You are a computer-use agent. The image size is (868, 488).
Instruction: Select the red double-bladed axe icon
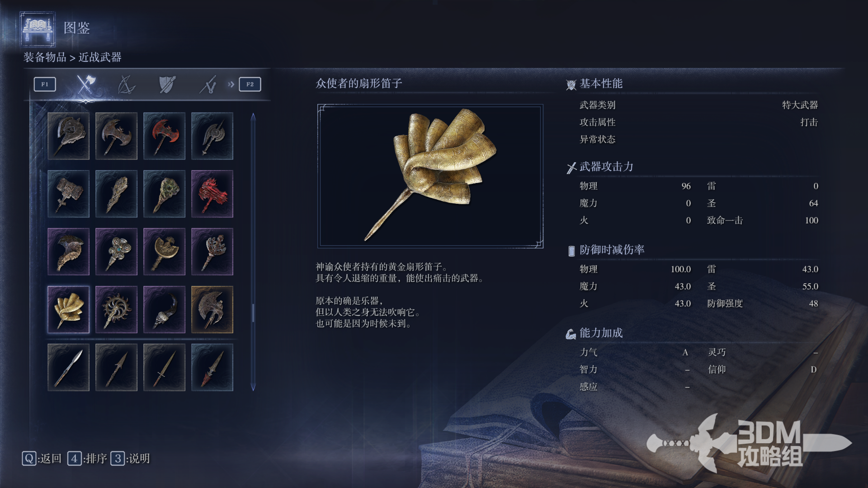point(164,136)
